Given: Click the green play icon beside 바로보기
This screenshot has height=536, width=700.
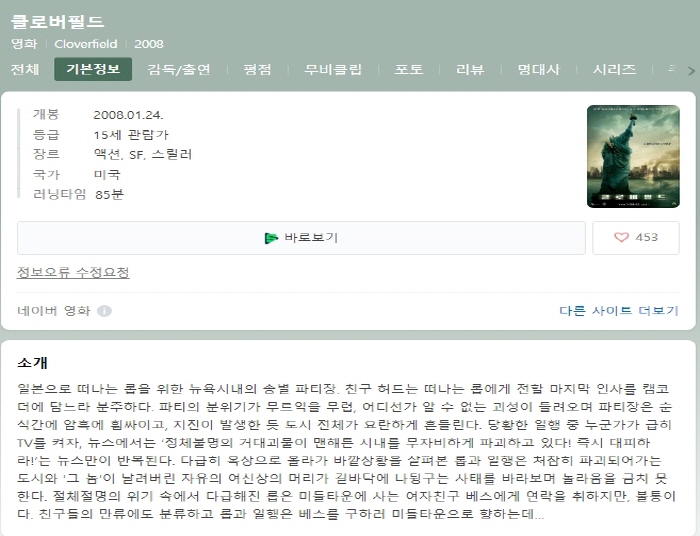Looking at the screenshot, I should point(271,238).
